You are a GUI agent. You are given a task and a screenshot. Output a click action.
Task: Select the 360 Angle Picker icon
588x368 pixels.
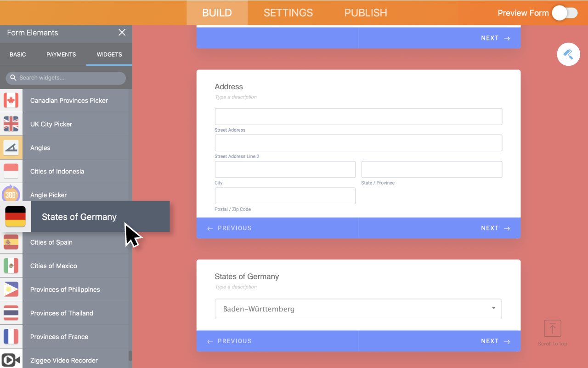(11, 195)
